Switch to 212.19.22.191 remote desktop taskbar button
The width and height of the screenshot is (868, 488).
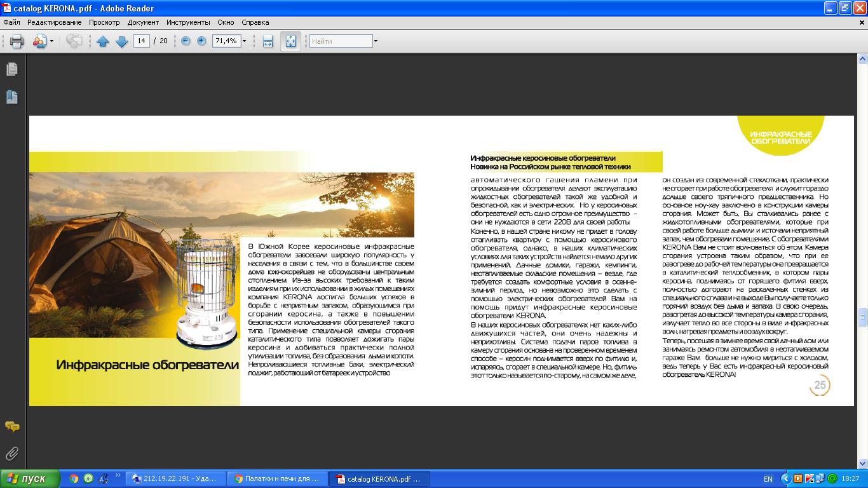(x=177, y=478)
